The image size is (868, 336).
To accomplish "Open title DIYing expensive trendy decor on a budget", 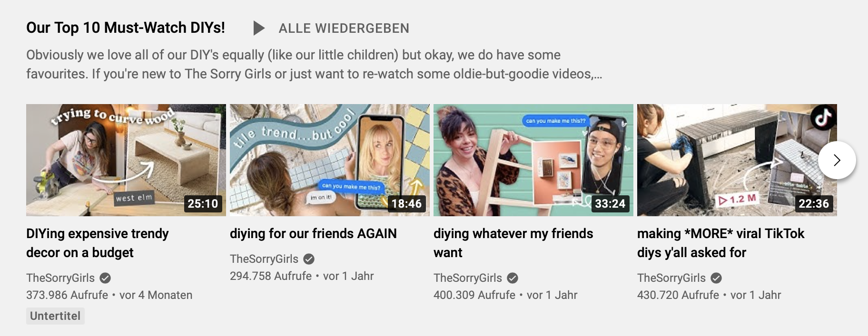I will pyautogui.click(x=98, y=243).
